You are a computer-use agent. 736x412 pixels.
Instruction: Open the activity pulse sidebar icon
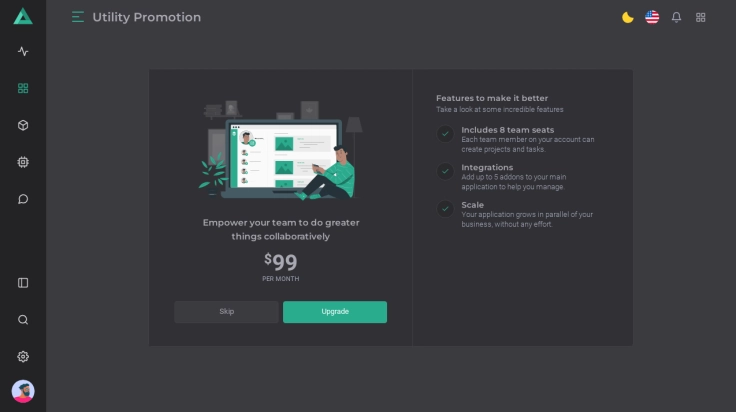point(23,52)
